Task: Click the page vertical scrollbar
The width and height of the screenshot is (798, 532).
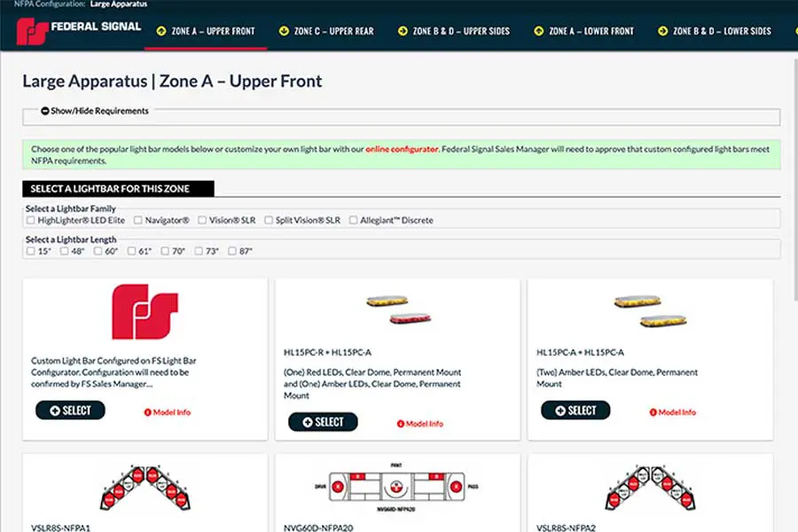Action: (x=795, y=178)
